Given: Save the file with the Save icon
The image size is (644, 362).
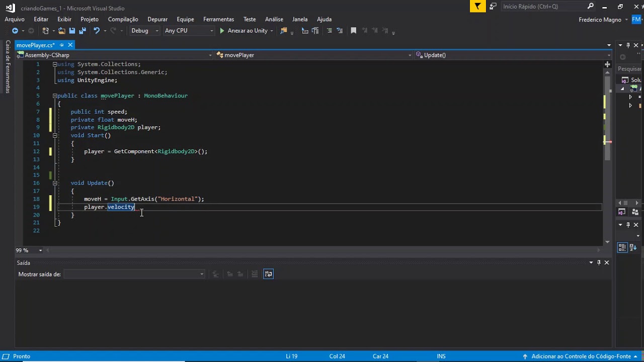Looking at the screenshot, I should tap(72, 31).
